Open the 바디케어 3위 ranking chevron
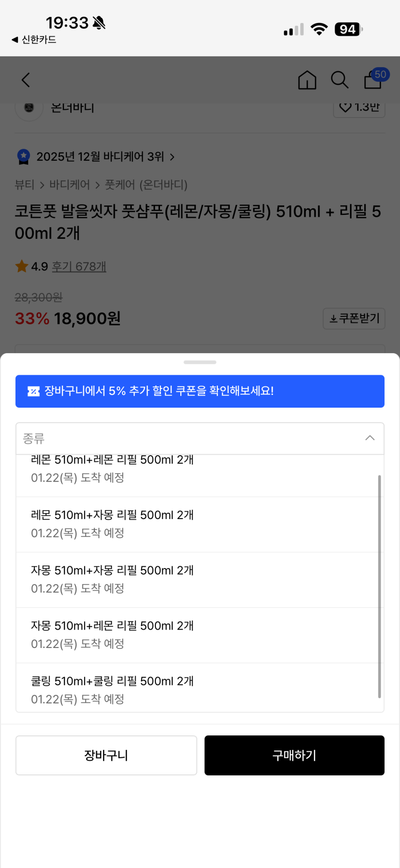 tap(172, 157)
